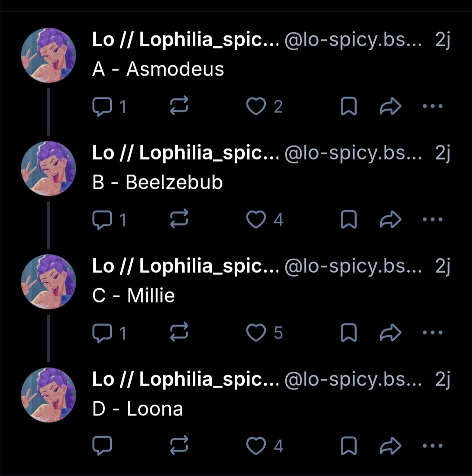Image resolution: width=472 pixels, height=476 pixels.
Task: Open handle link on Millie post
Action: [353, 267]
